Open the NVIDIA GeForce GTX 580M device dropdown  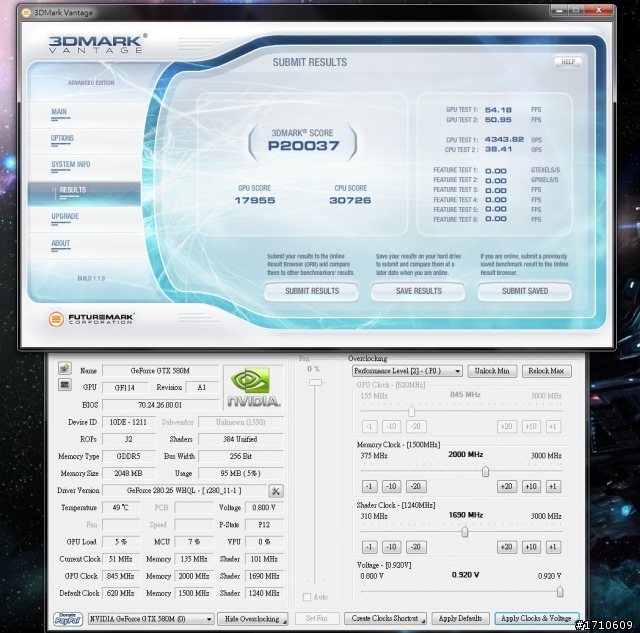pyautogui.click(x=151, y=619)
